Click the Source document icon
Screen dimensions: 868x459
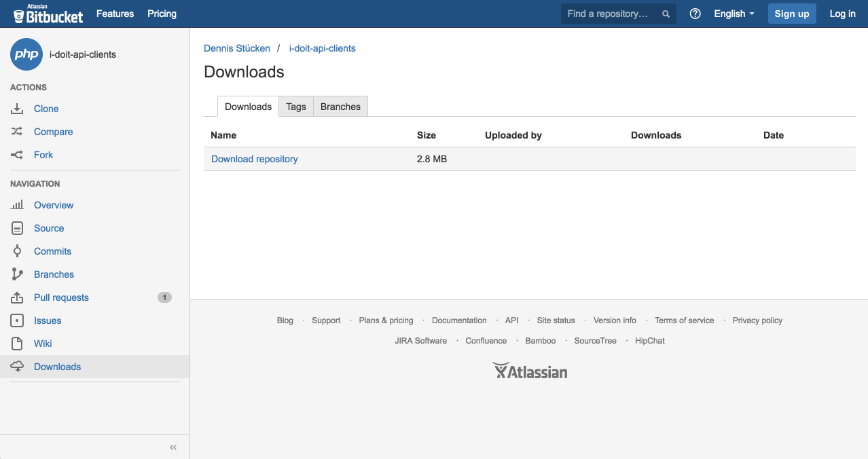17,228
